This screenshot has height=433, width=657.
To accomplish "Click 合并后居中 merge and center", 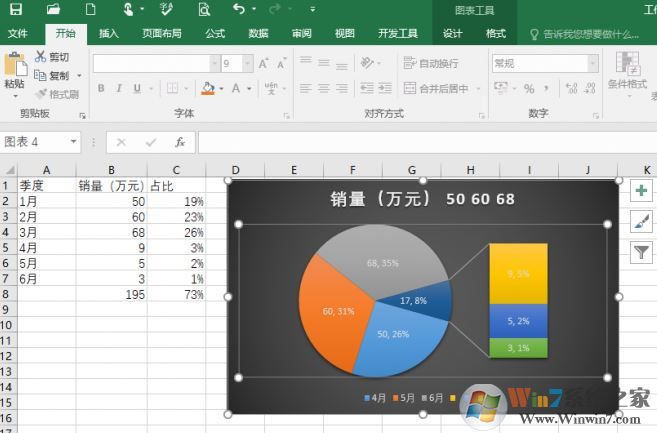I will 436,88.
